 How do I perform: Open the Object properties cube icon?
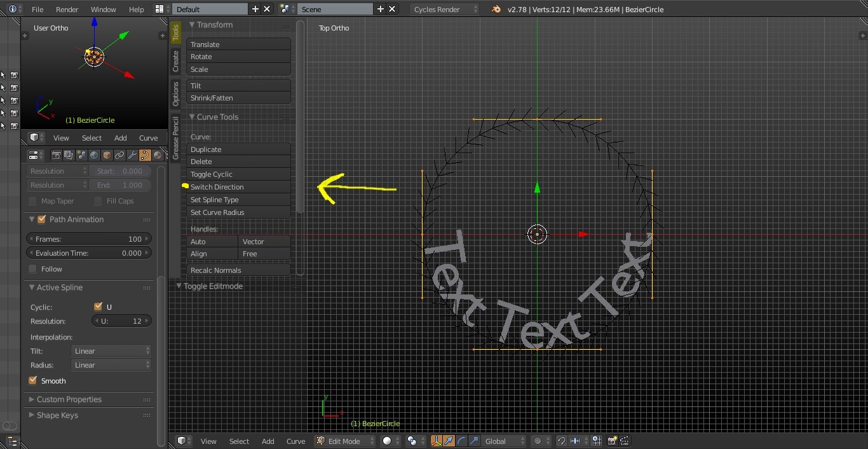click(107, 155)
